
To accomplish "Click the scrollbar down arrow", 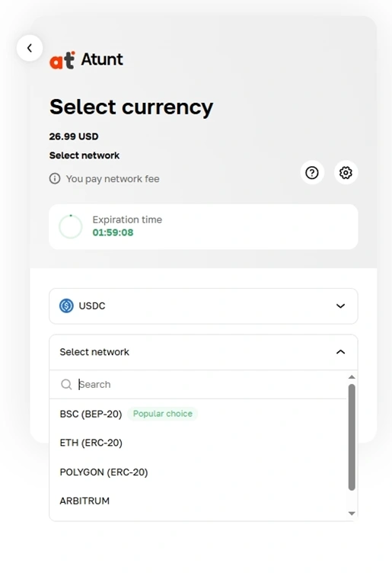I will pyautogui.click(x=352, y=514).
